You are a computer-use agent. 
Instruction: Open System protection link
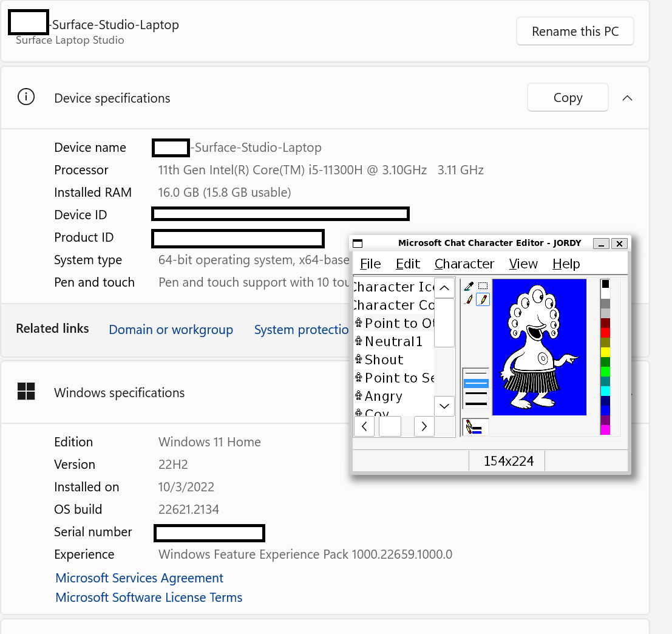point(302,330)
